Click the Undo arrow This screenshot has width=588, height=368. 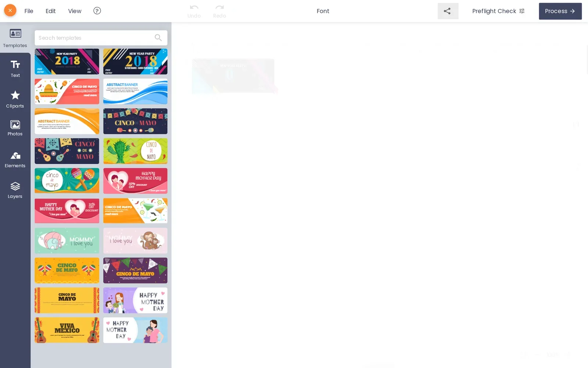point(194,11)
